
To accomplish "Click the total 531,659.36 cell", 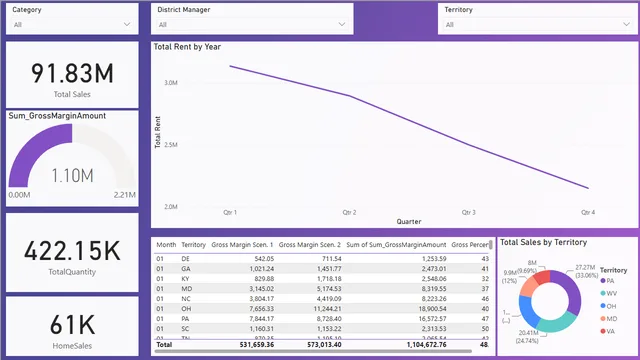I will 257,345.
